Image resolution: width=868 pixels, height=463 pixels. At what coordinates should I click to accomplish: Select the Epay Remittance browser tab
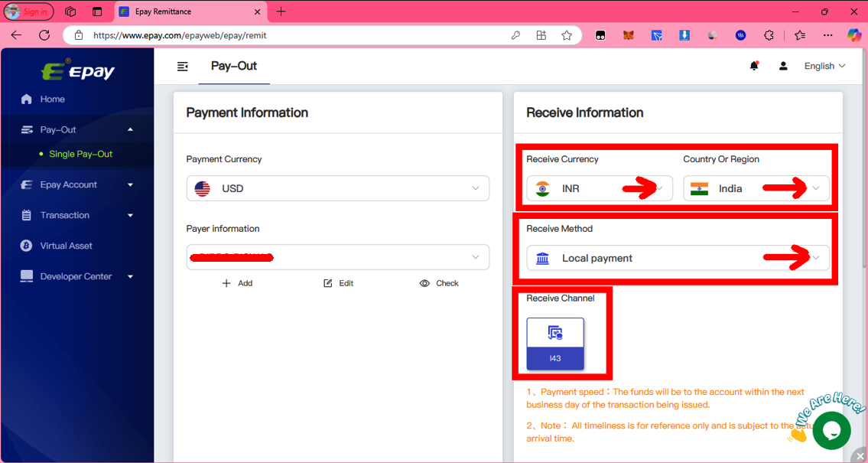(x=191, y=11)
